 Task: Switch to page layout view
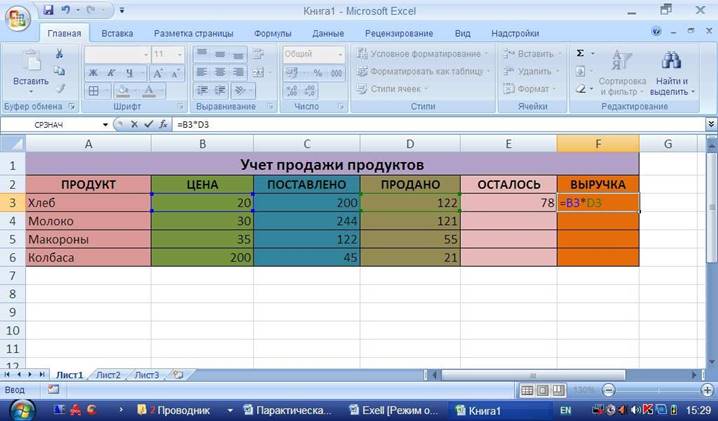(x=543, y=390)
